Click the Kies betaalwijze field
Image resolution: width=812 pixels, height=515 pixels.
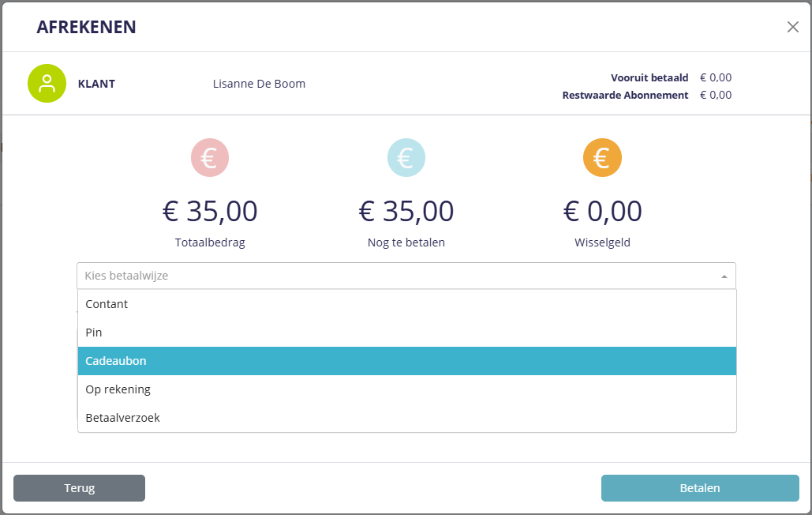point(395,276)
